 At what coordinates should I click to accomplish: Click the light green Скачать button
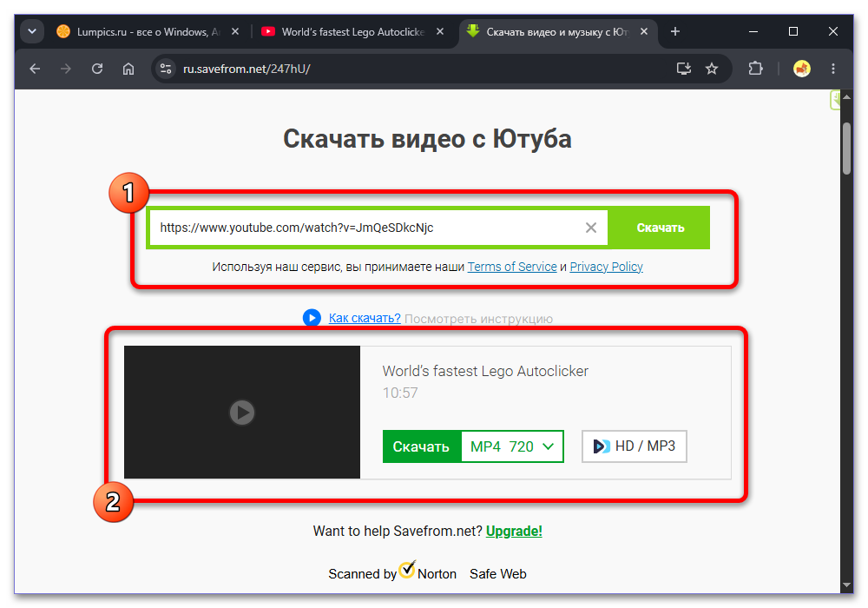click(x=660, y=228)
